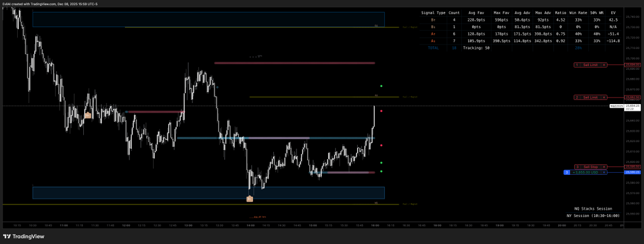Click the EV column header
The width and height of the screenshot is (644, 244).
click(x=613, y=13)
